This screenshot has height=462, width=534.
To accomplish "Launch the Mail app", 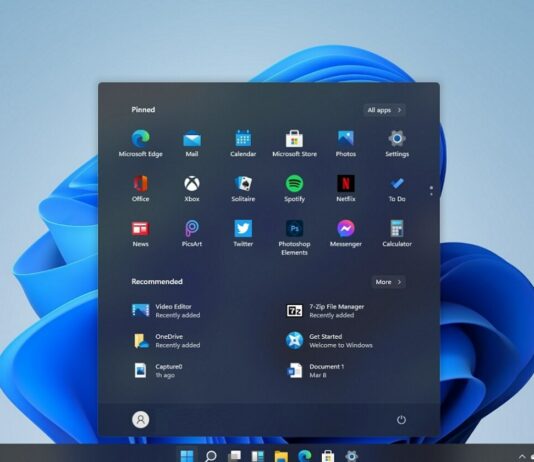I will (192, 143).
